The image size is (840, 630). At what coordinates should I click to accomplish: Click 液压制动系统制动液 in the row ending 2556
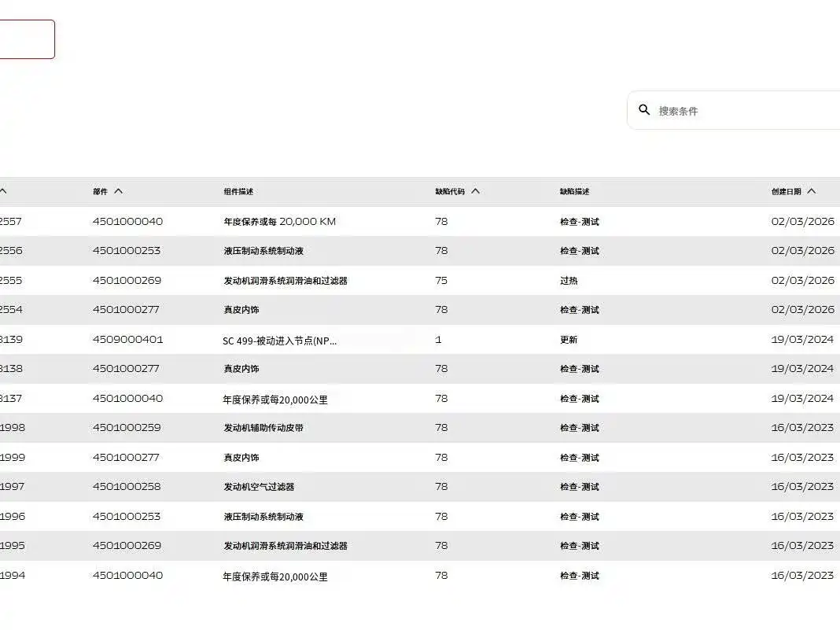pyautogui.click(x=263, y=251)
